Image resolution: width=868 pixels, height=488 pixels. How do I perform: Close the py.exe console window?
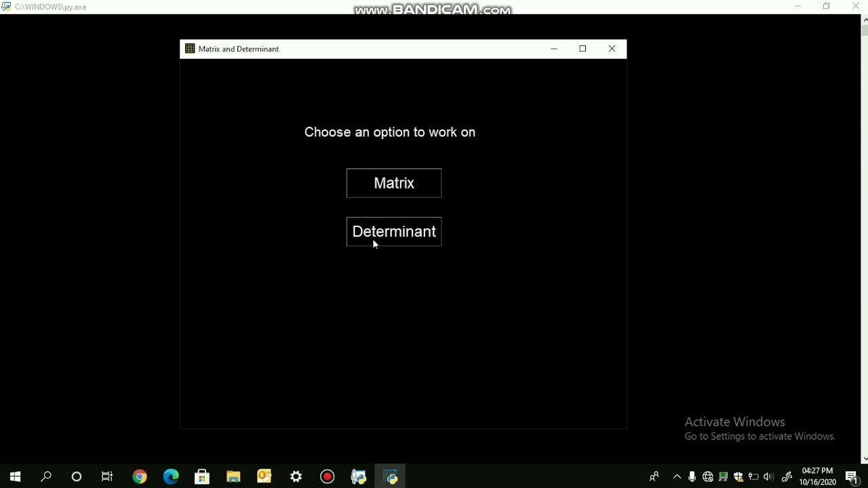(855, 6)
